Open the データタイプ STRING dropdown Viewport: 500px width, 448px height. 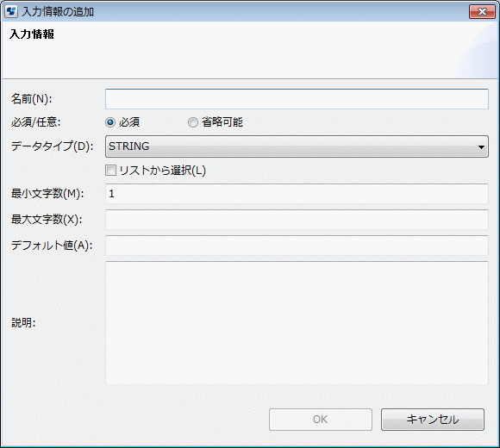[297, 146]
